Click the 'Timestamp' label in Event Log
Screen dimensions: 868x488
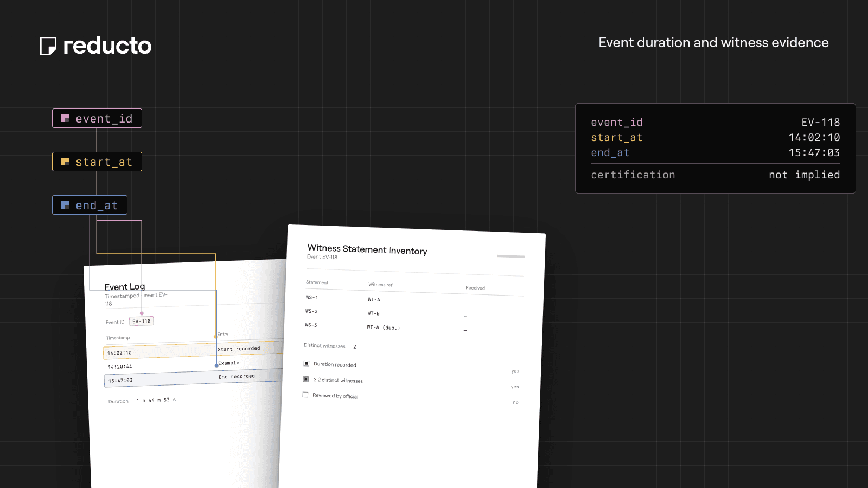[118, 338]
